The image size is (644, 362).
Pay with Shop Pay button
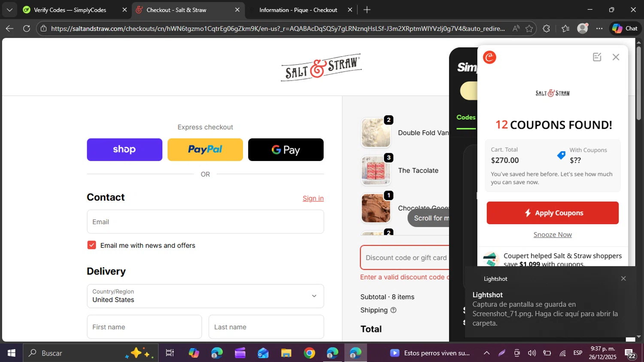[x=125, y=149]
